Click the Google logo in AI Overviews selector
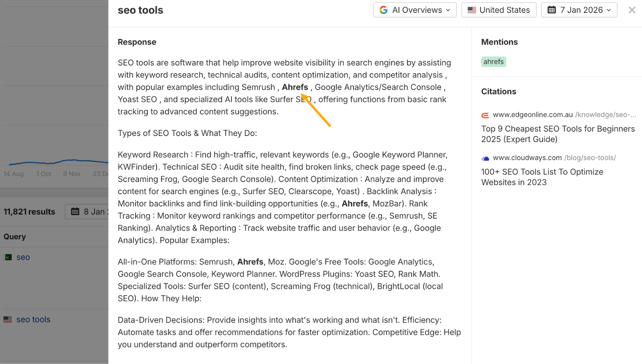642x364 pixels. pos(384,10)
